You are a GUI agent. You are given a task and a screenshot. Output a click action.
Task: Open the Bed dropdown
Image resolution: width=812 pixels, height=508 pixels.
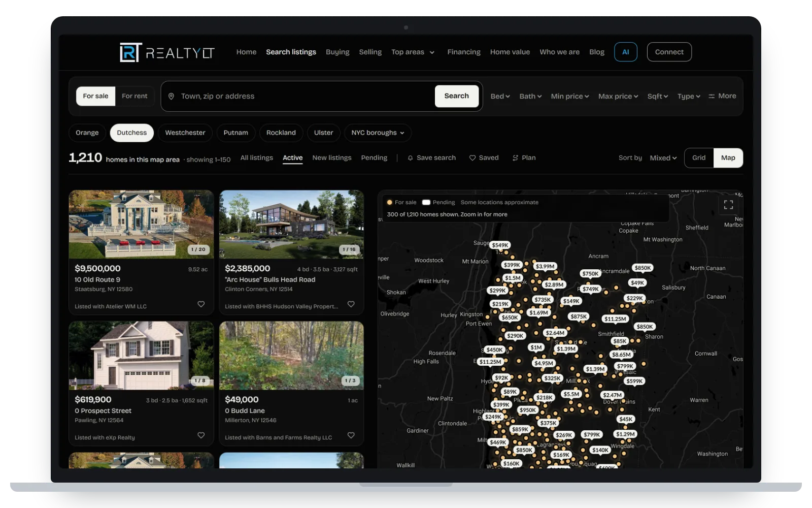[500, 97]
